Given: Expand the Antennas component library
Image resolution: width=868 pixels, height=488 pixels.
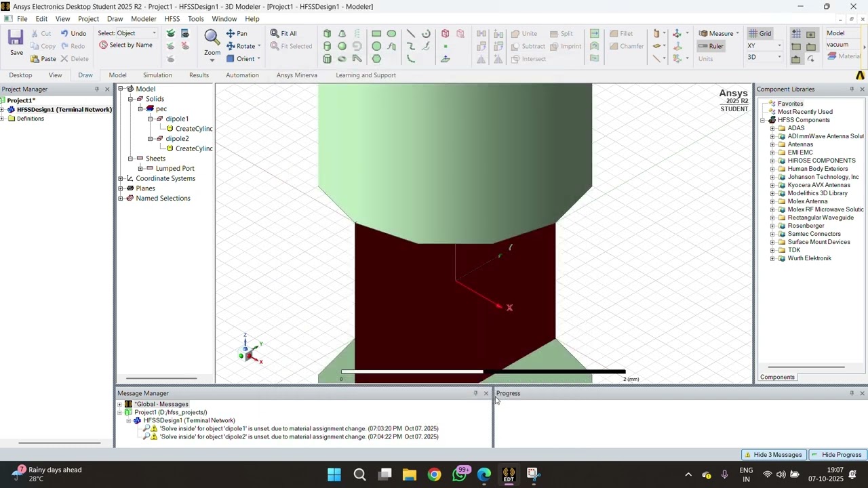Looking at the screenshot, I should (772, 144).
